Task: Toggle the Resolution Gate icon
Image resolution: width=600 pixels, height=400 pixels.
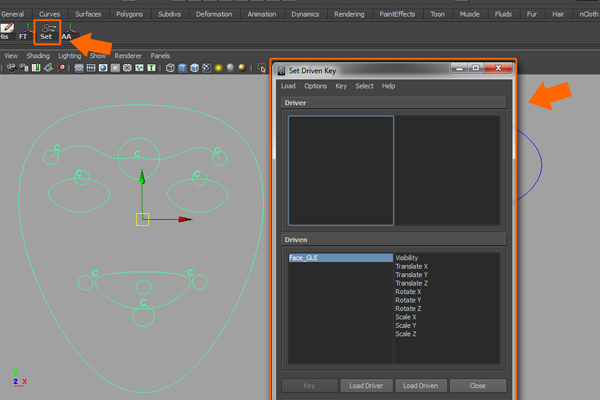Action: point(103,68)
